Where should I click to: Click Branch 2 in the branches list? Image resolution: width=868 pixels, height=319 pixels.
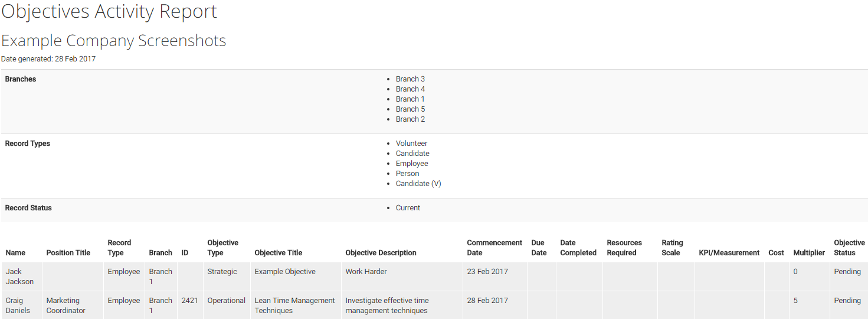click(x=410, y=119)
